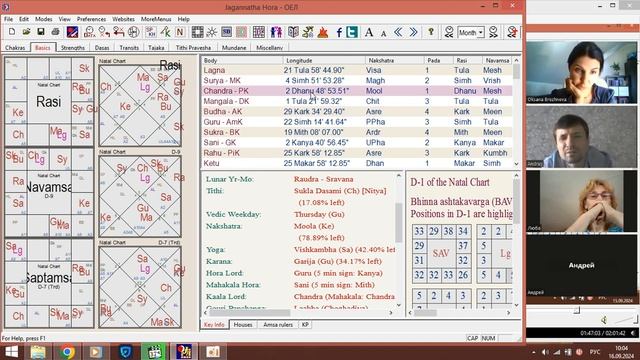Click the Facebook icon in toolbar

point(339,32)
